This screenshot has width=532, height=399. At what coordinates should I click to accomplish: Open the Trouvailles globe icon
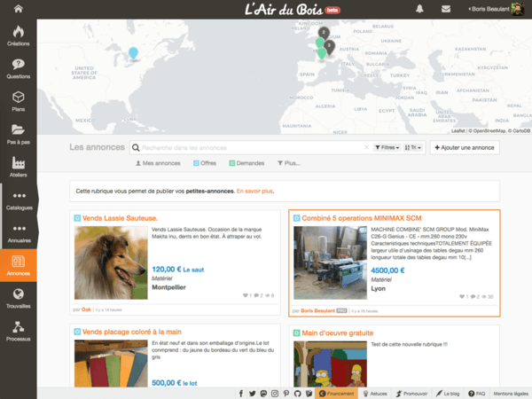point(18,299)
